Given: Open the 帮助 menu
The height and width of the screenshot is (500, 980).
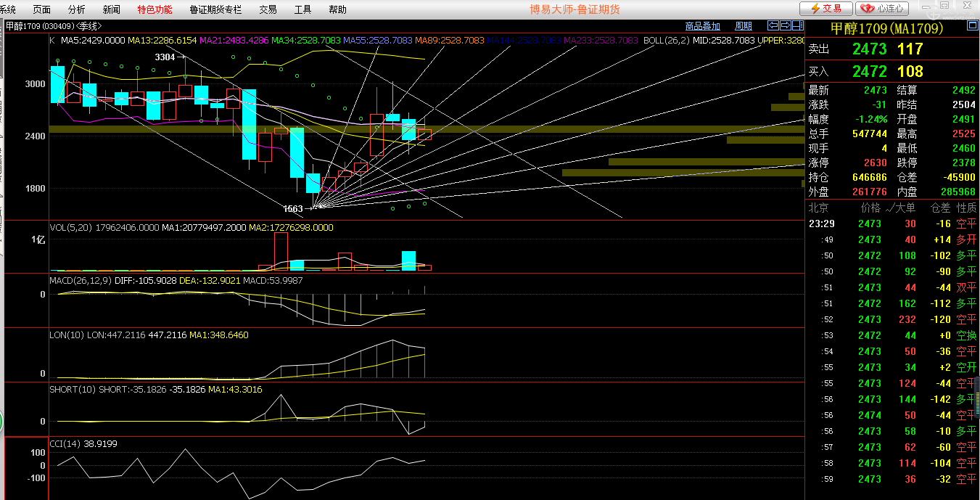Looking at the screenshot, I should click(x=337, y=9).
